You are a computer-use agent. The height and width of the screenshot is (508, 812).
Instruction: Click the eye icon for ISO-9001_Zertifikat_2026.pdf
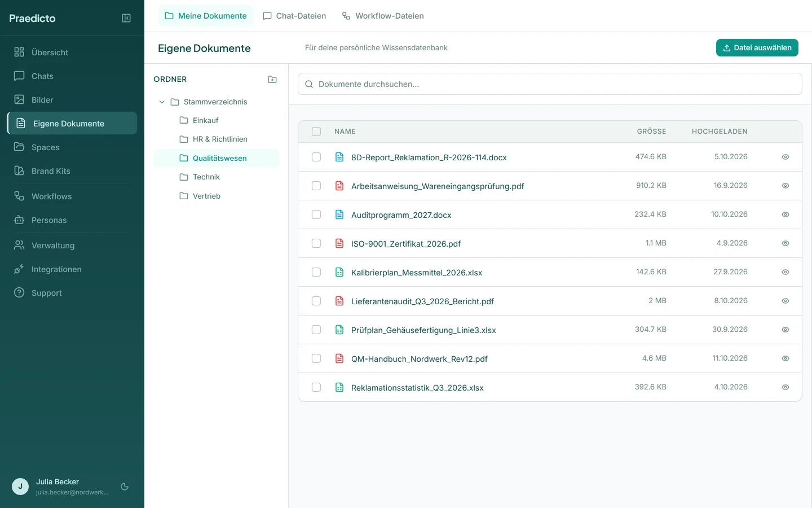tap(785, 243)
